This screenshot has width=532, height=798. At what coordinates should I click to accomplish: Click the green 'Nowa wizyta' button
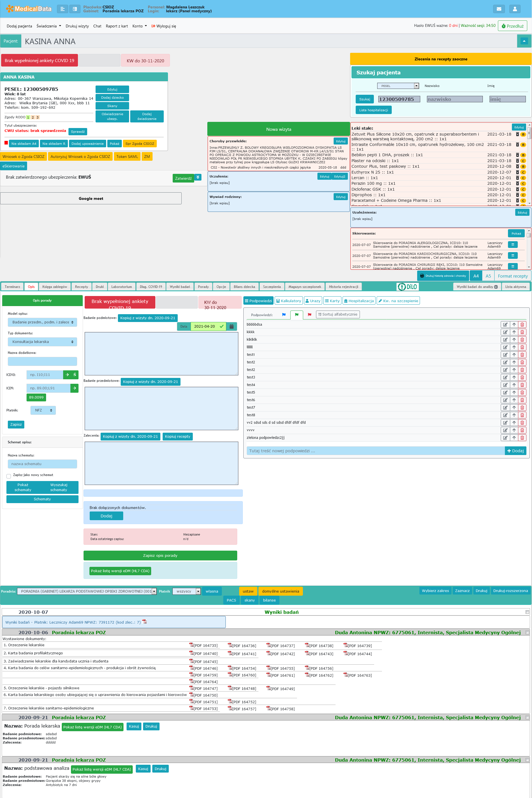[278, 129]
